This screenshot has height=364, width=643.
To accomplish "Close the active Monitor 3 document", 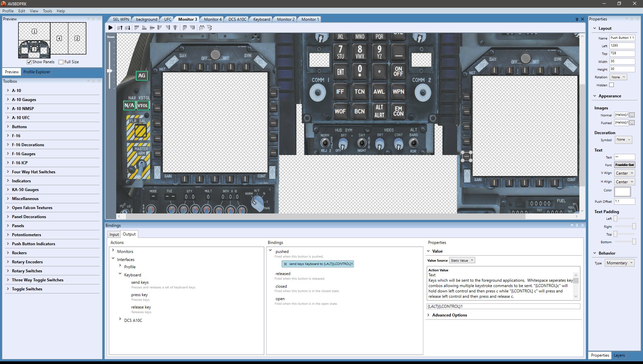I will click(x=582, y=19).
